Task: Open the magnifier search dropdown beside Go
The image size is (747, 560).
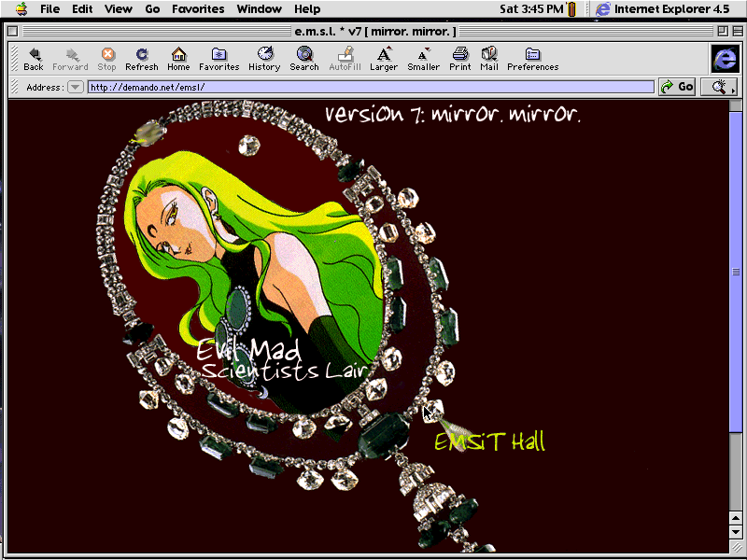Action: [x=718, y=87]
